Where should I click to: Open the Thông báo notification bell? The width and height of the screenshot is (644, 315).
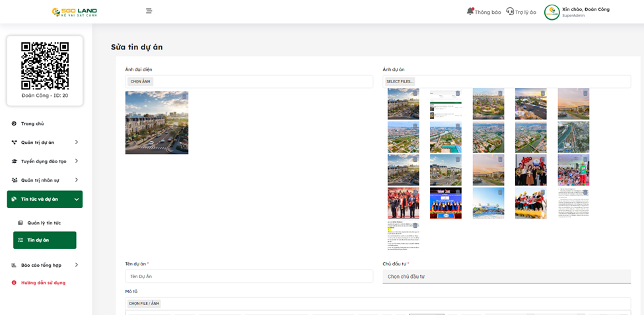pyautogui.click(x=470, y=11)
